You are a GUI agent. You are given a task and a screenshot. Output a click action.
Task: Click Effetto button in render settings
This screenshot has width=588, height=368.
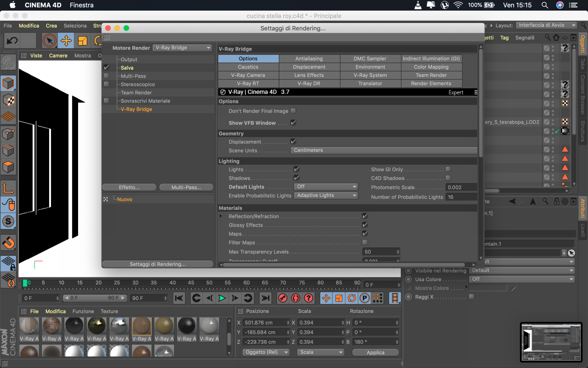(x=129, y=187)
